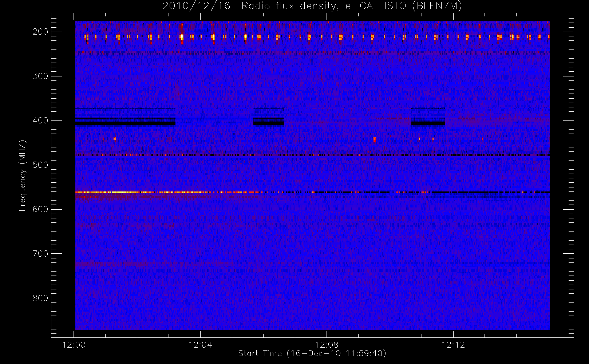Select the 500 frequency tick label

click(40, 165)
